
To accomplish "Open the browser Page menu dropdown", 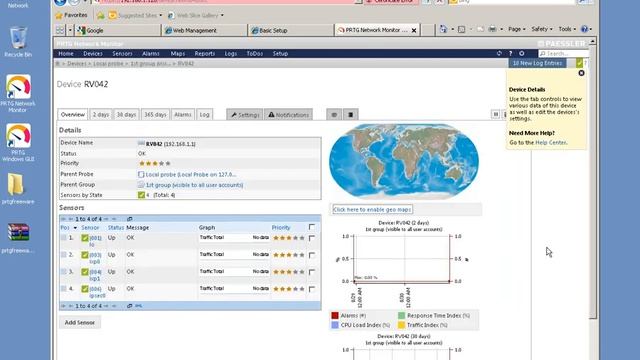I will coord(517,29).
